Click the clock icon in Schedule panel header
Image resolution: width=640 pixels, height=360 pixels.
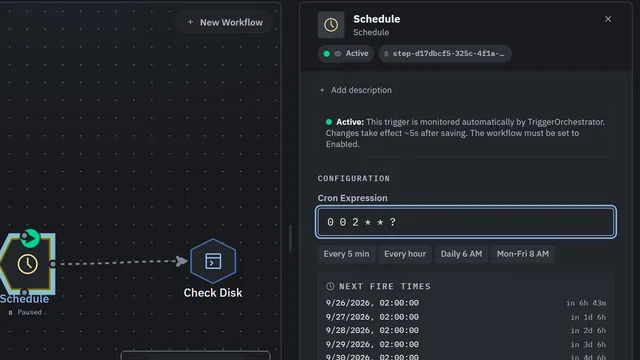[331, 25]
